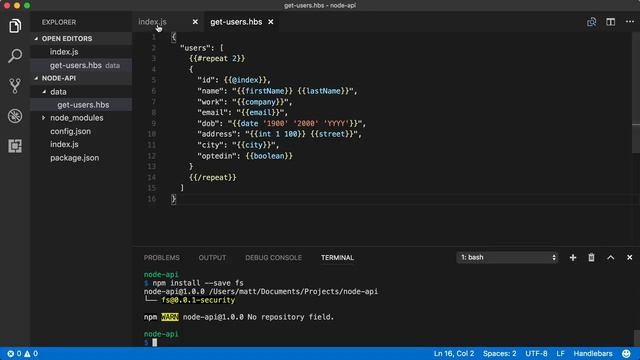Click the errors icon in the status bar
The image size is (640, 360).
(x=11, y=353)
